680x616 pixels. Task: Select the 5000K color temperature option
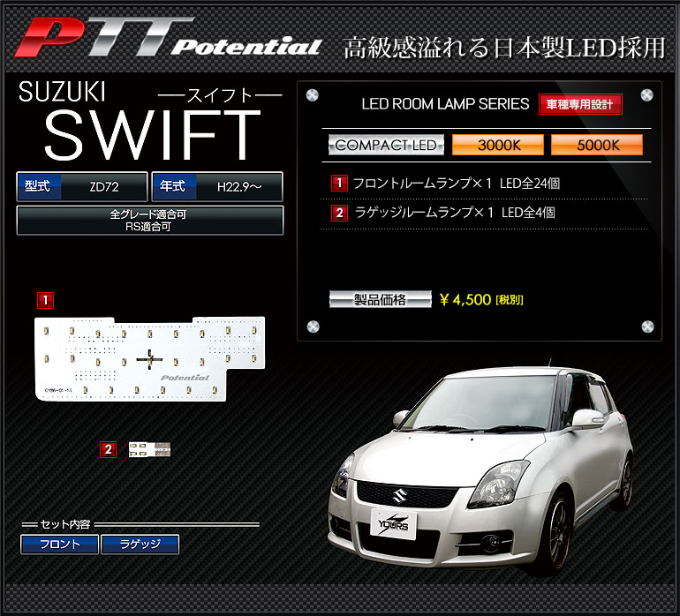[x=597, y=146]
